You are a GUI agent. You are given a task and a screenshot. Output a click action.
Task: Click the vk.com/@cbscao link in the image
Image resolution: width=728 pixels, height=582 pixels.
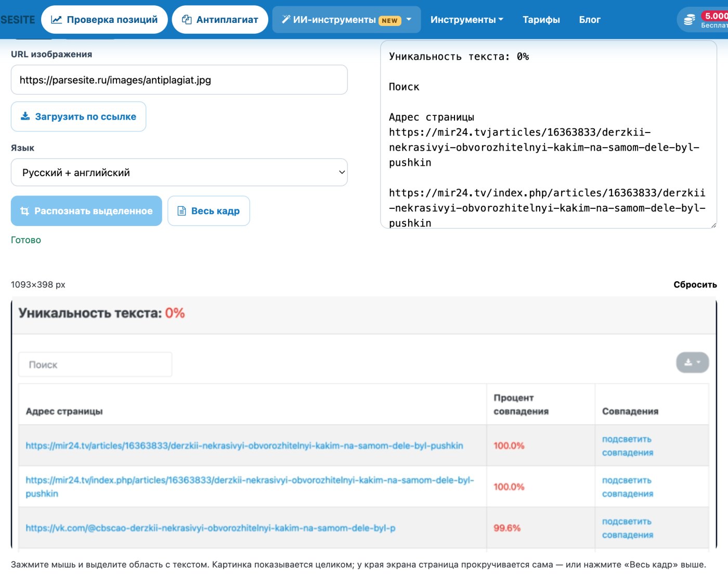click(211, 528)
